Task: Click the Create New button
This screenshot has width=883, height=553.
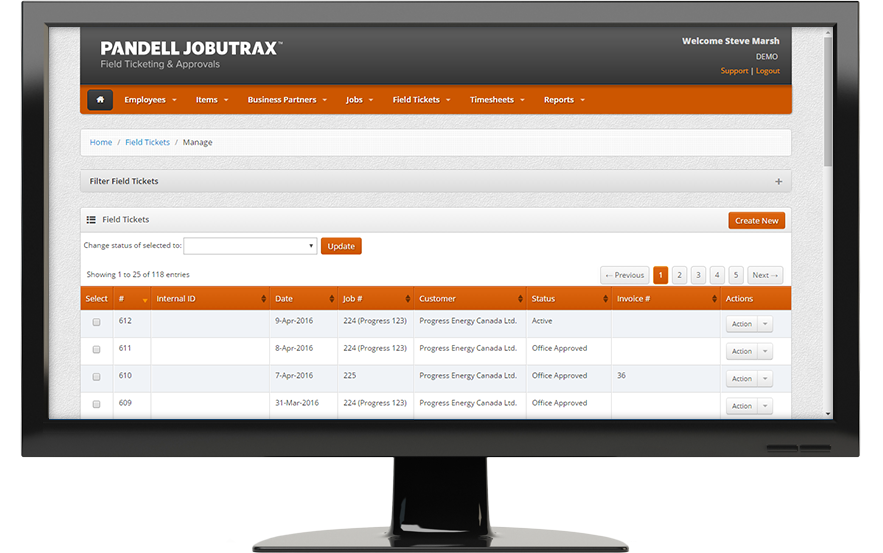Action: point(756,221)
